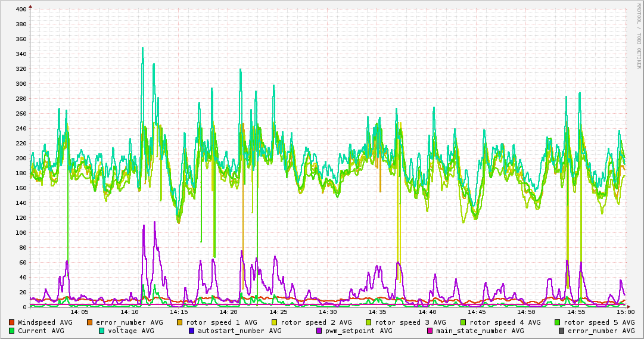This screenshot has width=644, height=339.
Task: Click the 80 value on the y-axis
Action: 23,248
